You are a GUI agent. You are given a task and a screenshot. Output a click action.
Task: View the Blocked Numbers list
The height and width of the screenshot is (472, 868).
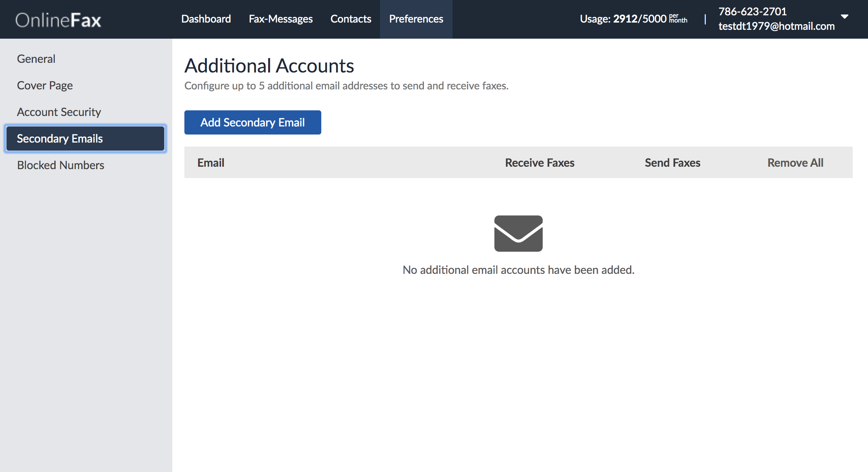coord(60,165)
